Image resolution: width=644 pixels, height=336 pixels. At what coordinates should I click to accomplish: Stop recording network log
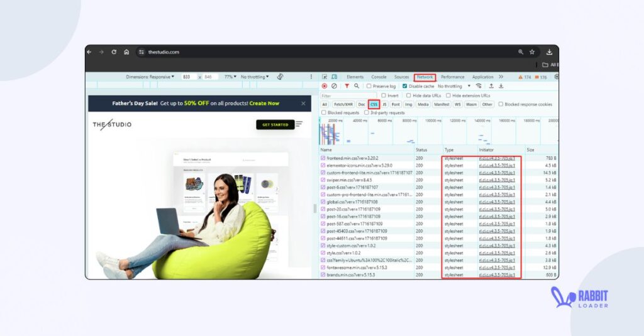click(325, 86)
